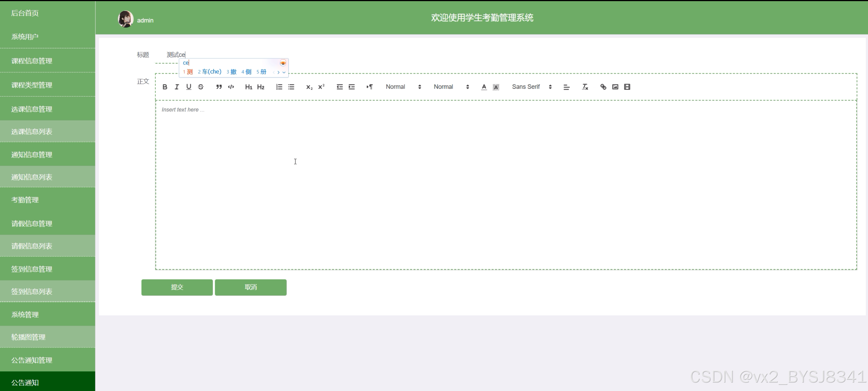
Task: Insert a video using the film icon
Action: click(627, 87)
